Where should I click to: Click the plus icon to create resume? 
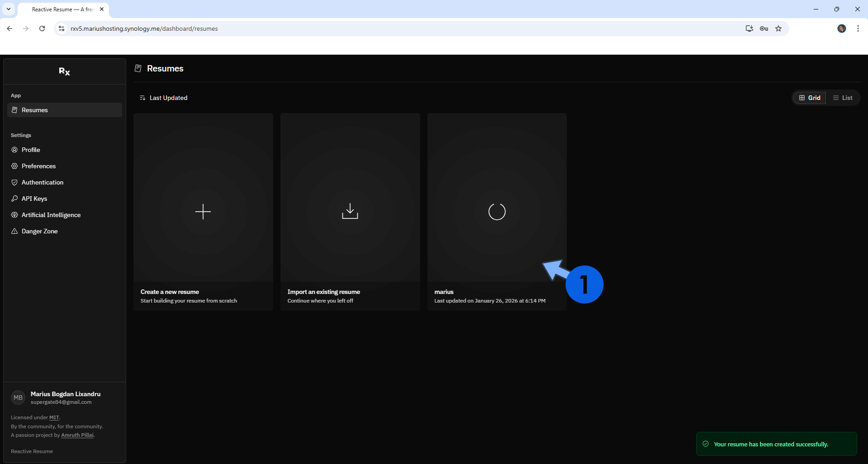coord(203,211)
